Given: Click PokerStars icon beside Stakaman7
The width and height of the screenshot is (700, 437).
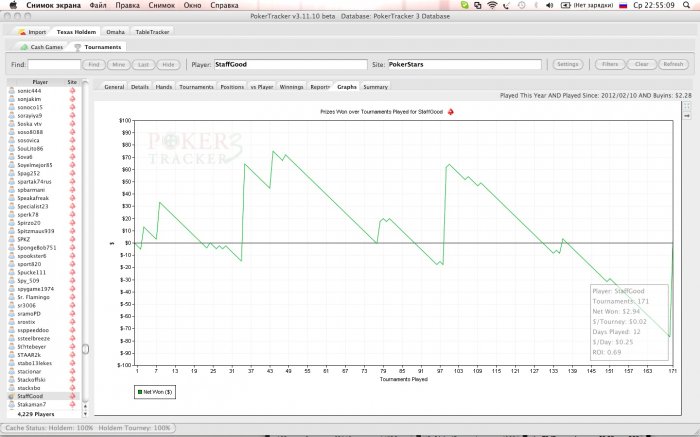Looking at the screenshot, I should click(72, 404).
